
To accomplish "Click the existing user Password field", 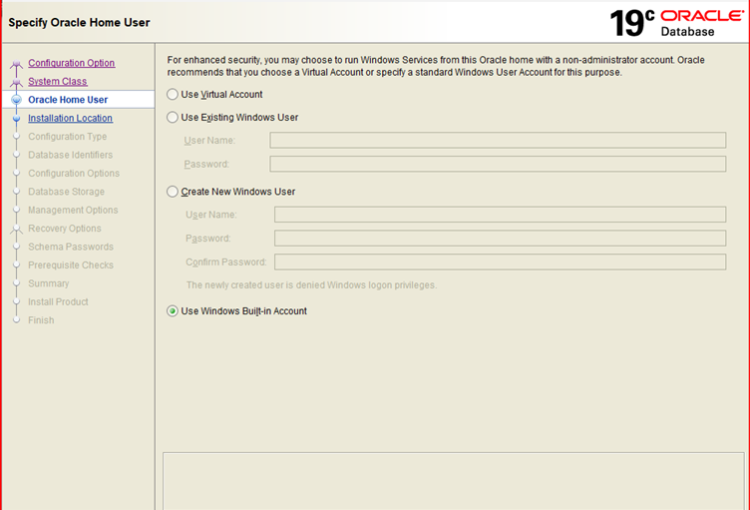I will [x=497, y=164].
